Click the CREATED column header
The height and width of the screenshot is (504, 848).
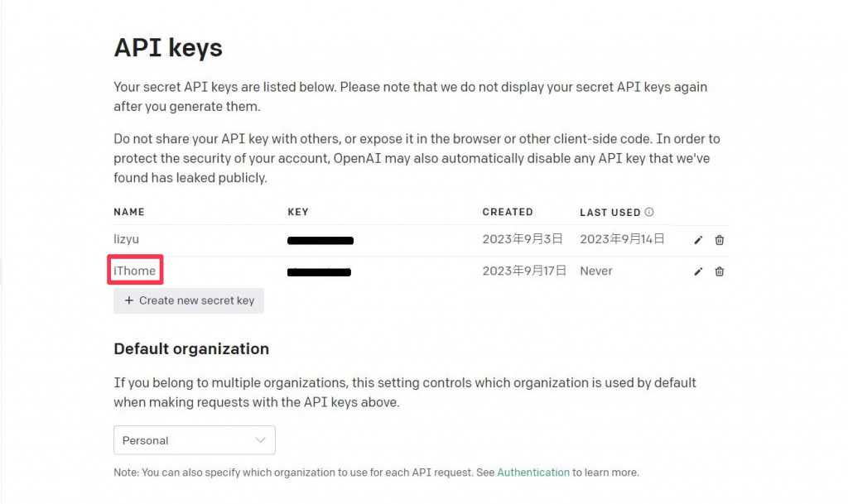coord(508,213)
